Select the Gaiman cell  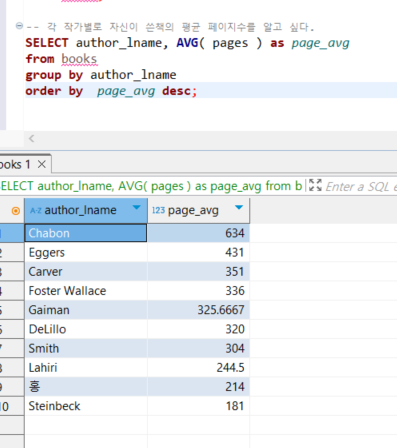(86, 310)
